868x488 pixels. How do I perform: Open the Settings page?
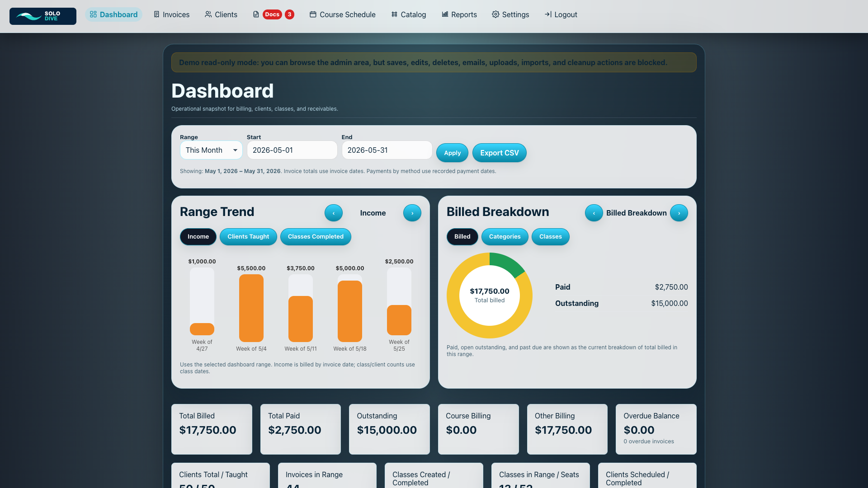(x=510, y=14)
